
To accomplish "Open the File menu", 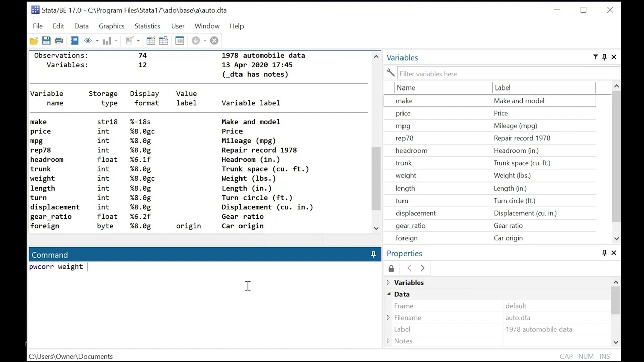I will [x=38, y=26].
